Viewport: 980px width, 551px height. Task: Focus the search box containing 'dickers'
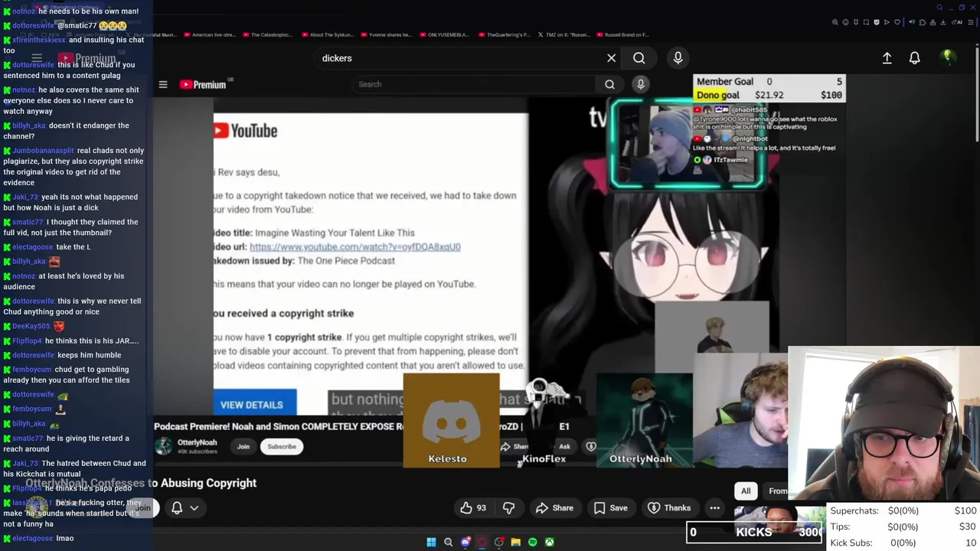point(459,58)
